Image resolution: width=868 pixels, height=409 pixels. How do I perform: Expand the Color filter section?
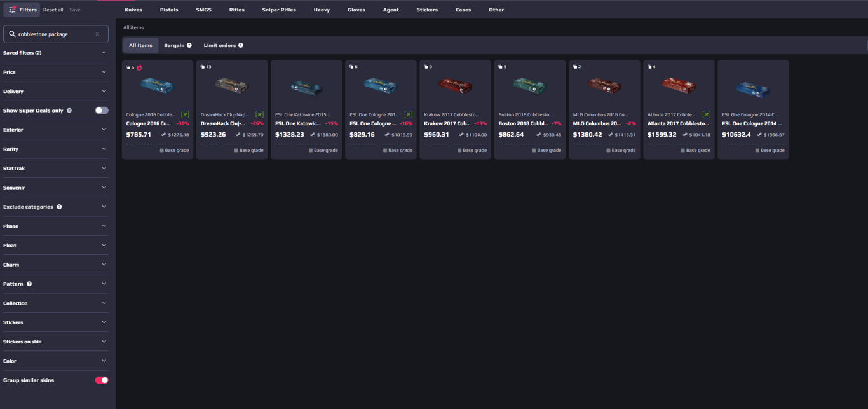click(x=55, y=361)
